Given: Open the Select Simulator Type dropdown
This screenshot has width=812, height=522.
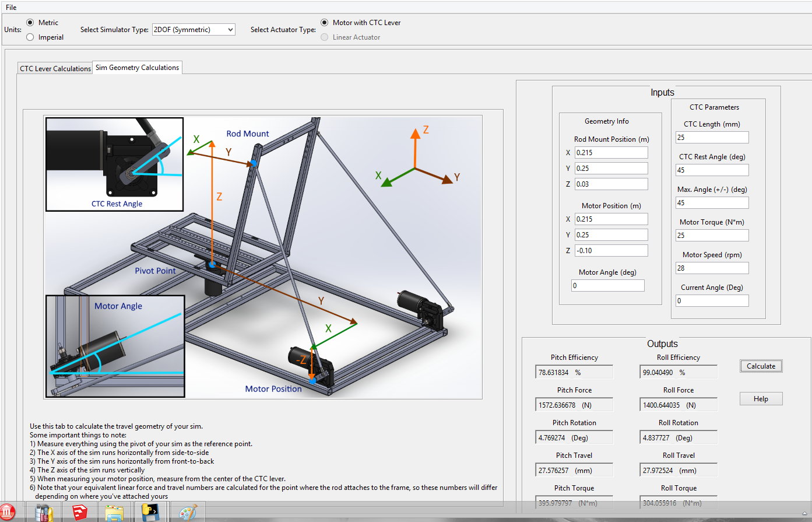Looking at the screenshot, I should pyautogui.click(x=194, y=30).
